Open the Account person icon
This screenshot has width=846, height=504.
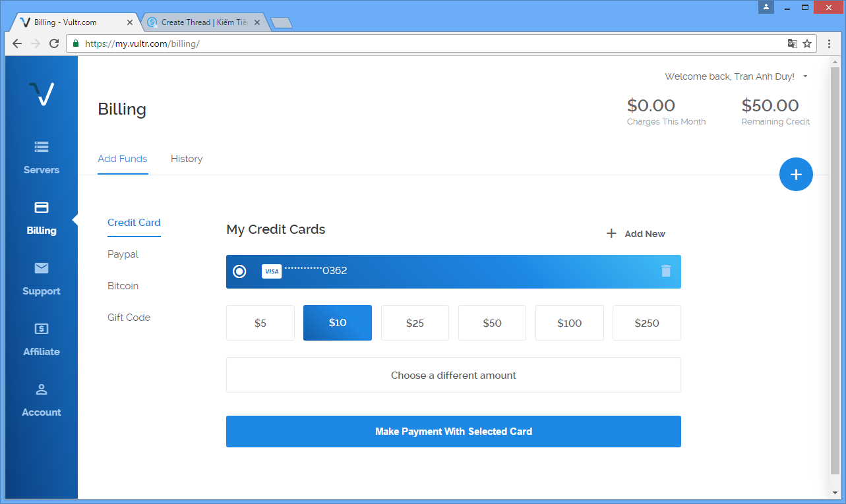42,389
